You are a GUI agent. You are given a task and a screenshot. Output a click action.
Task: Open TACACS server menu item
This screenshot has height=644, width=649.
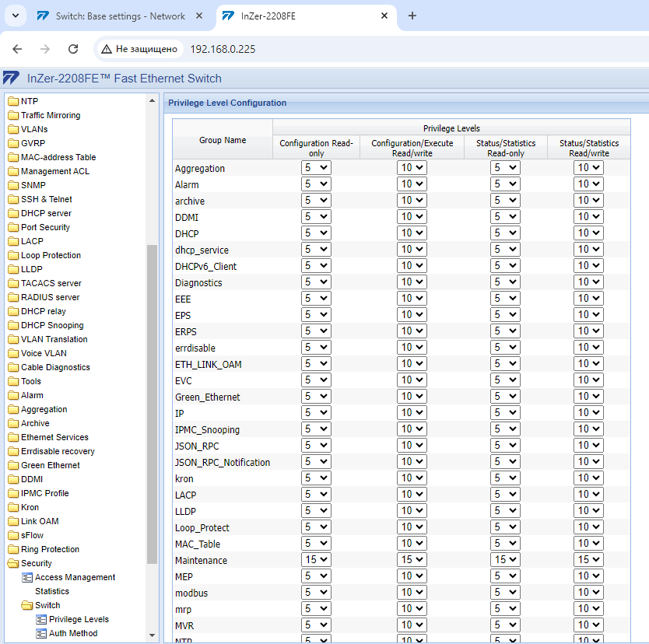click(x=51, y=283)
